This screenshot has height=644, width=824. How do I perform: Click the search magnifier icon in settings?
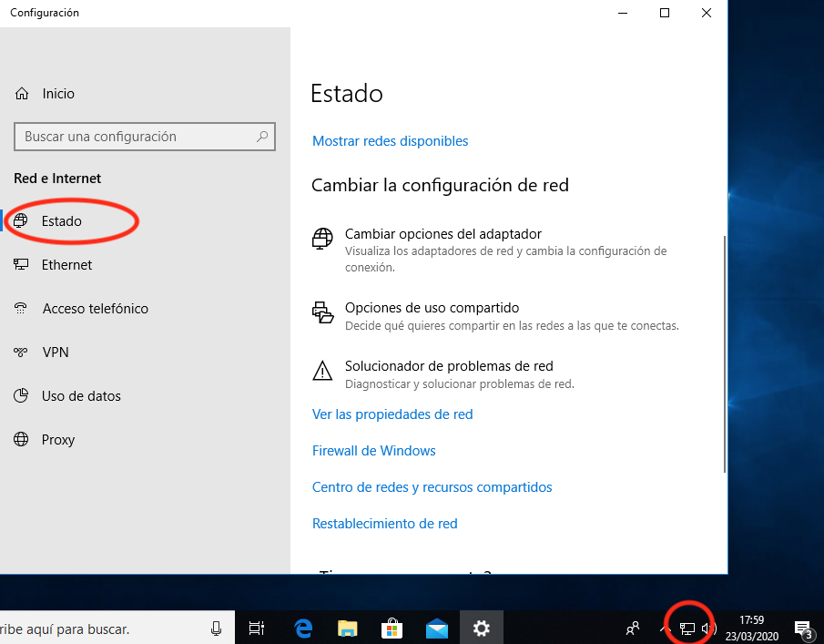coord(261,137)
